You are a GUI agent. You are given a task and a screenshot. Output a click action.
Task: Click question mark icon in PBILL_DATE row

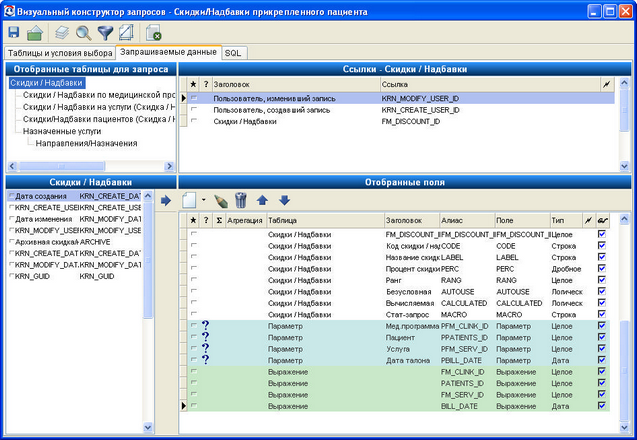[x=206, y=360]
